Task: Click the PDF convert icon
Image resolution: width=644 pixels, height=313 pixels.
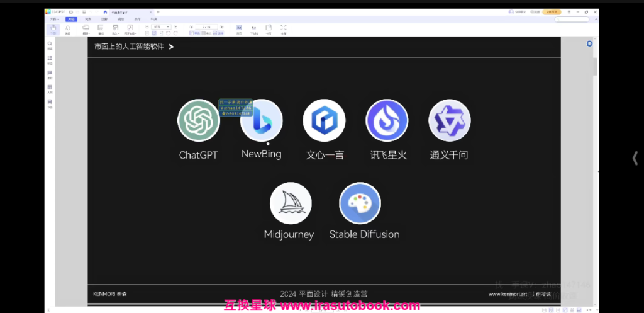Action: click(130, 27)
